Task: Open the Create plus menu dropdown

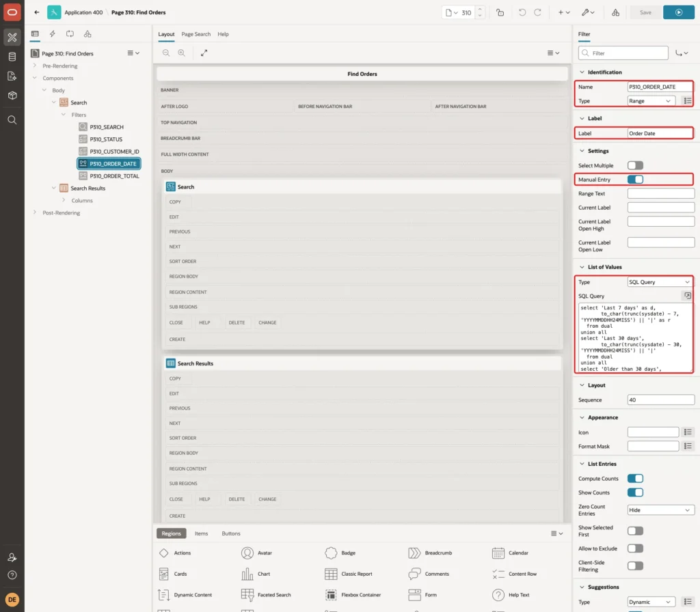Action: click(x=564, y=12)
